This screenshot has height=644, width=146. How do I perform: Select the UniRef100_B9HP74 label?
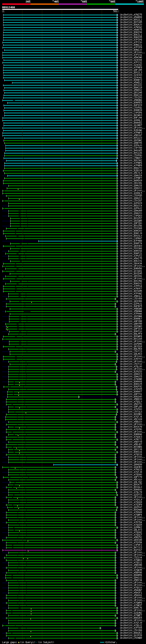131,244
